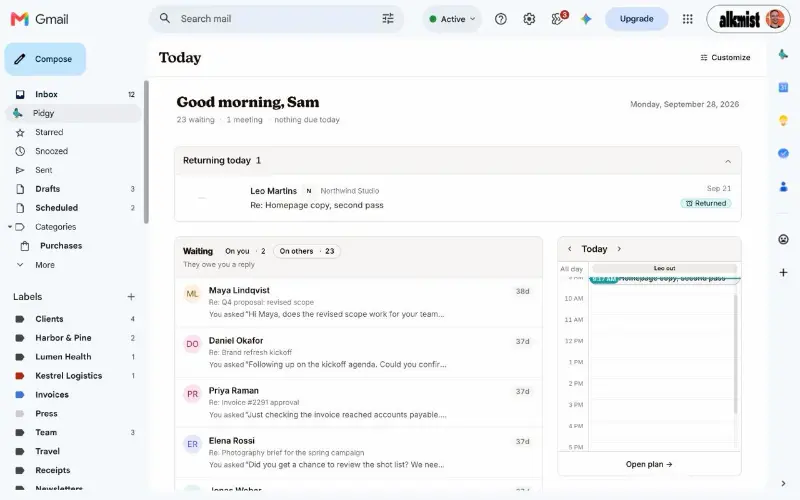Open Google Keep in the side panel
This screenshot has width=800, height=500.
[x=783, y=120]
